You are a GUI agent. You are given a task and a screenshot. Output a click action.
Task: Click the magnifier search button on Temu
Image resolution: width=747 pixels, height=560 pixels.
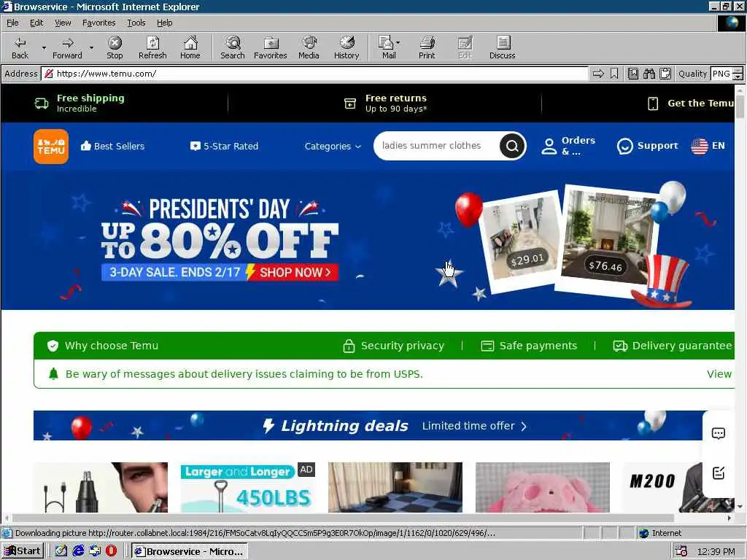click(x=512, y=146)
